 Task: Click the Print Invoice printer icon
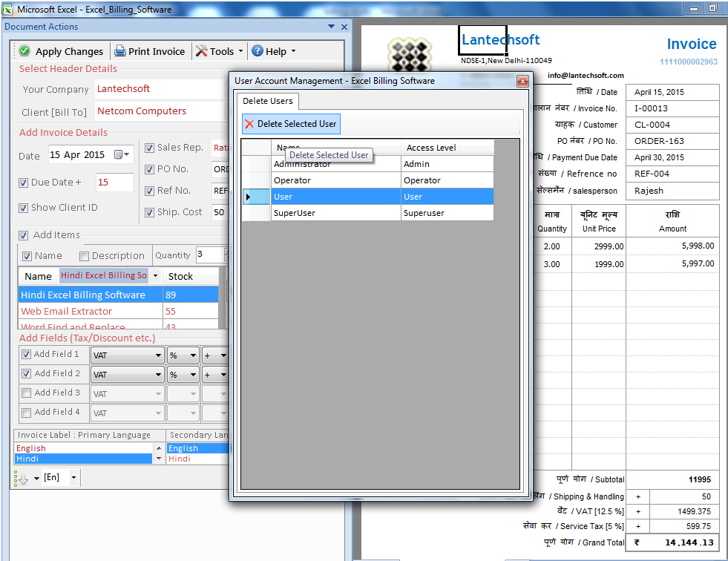click(120, 50)
